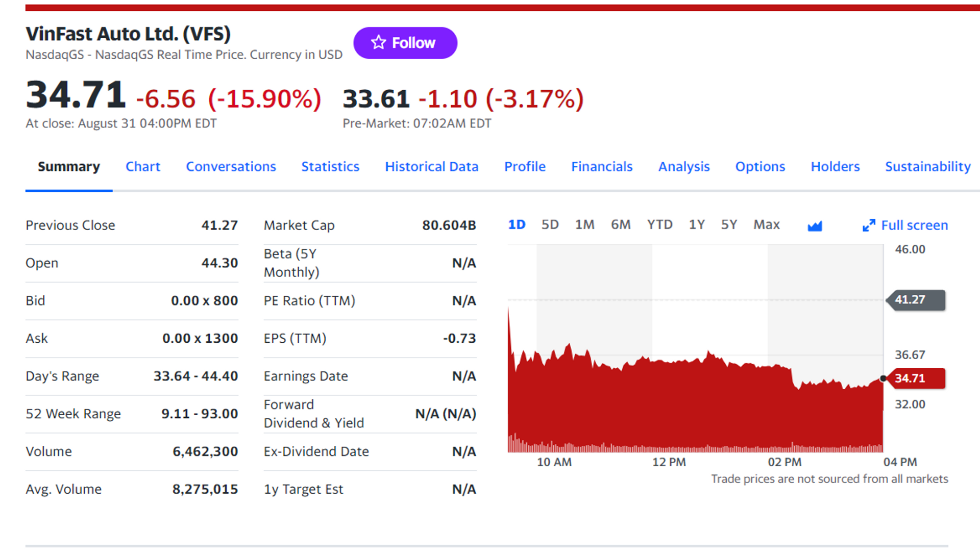View the Financials tab

coord(602,166)
